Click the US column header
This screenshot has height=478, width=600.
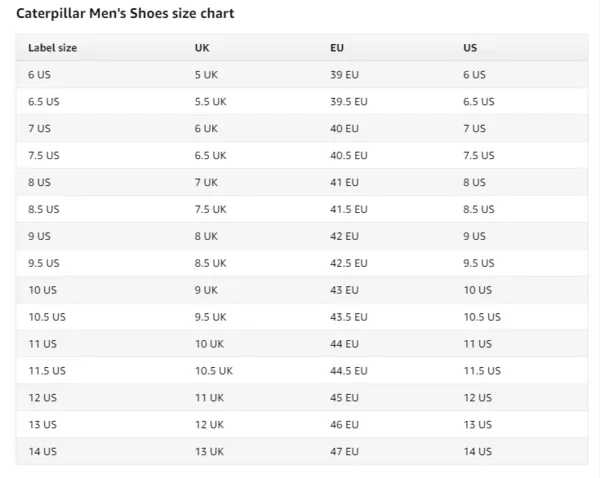tap(470, 48)
